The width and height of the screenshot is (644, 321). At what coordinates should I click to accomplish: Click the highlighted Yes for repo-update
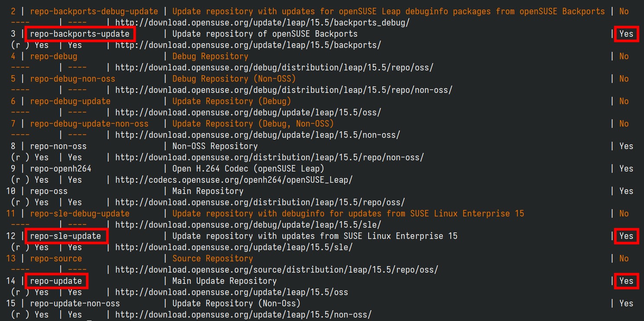tap(626, 281)
